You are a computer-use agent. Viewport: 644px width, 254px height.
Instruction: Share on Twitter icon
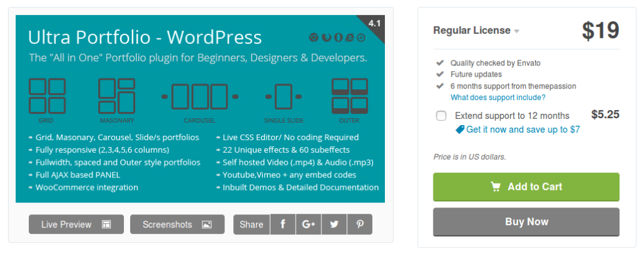click(335, 224)
